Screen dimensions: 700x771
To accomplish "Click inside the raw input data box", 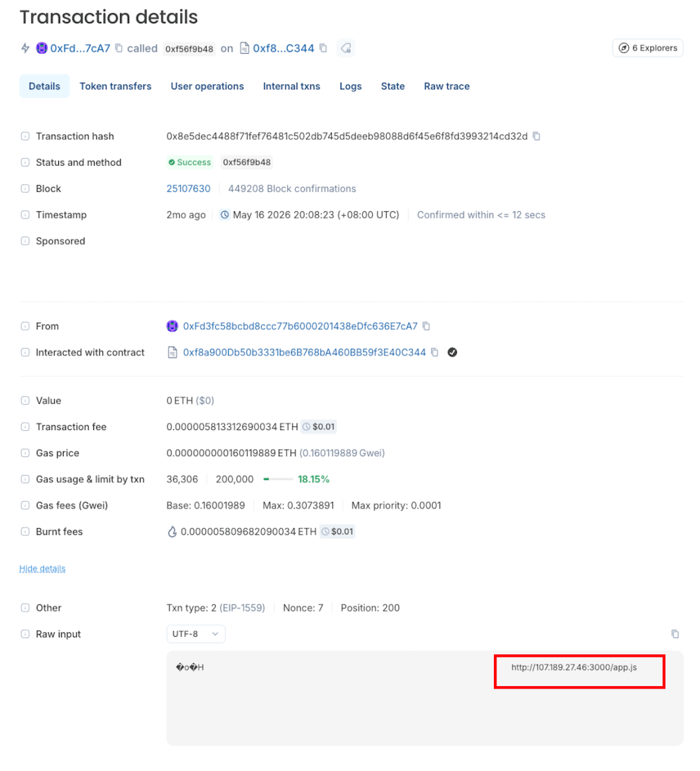I will coord(425,698).
